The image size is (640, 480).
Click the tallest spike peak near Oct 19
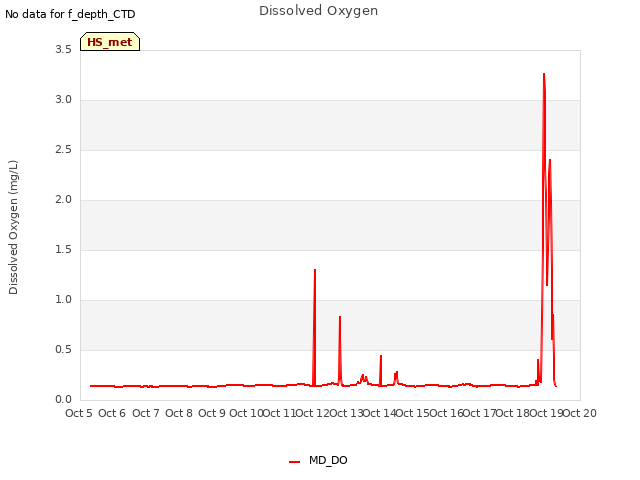[544, 74]
